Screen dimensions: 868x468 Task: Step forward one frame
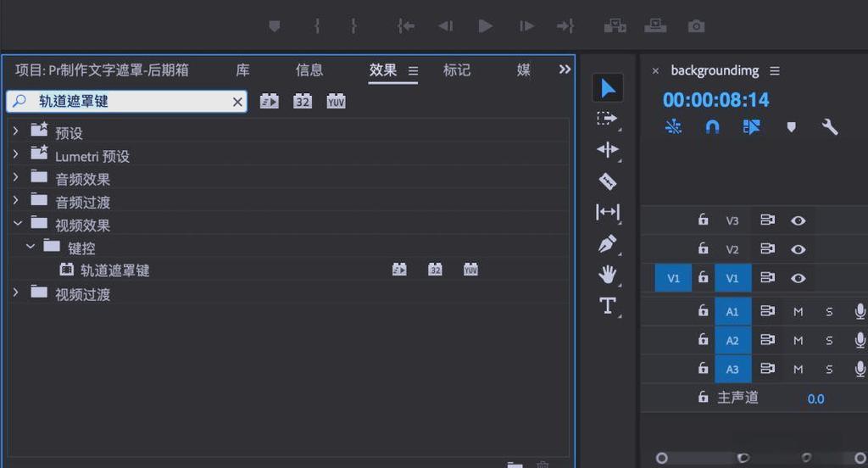point(526,26)
